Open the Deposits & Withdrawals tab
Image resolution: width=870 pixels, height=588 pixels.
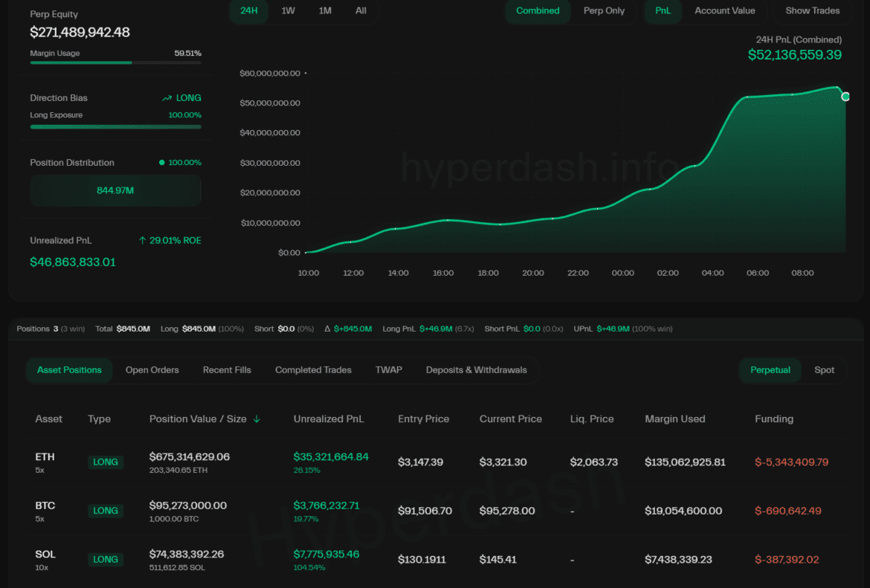(x=476, y=369)
